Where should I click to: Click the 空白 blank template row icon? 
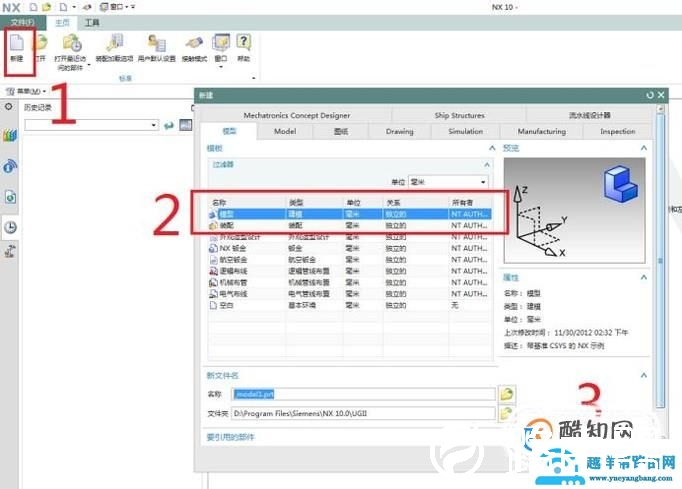click(213, 305)
